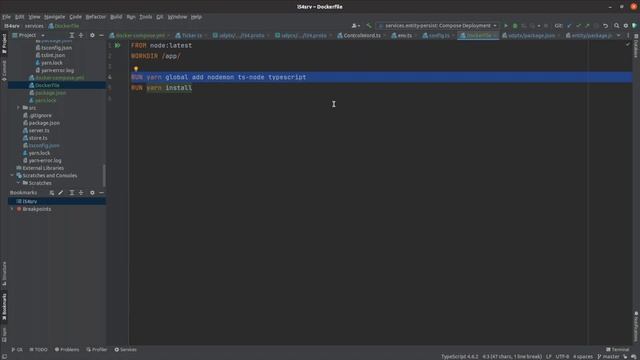The width and height of the screenshot is (640, 360).
Task: Click the TypeScript 4.6.2 status bar item
Action: click(x=459, y=357)
